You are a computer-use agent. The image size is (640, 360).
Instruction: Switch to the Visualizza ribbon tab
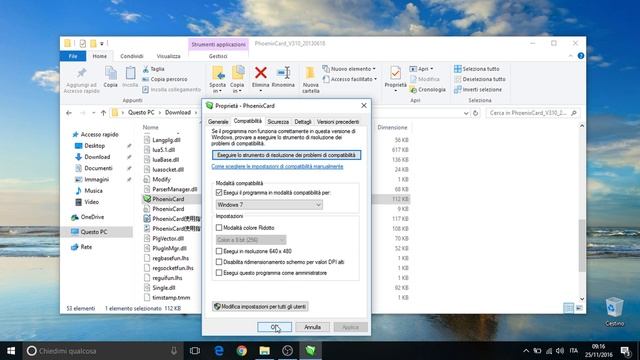pyautogui.click(x=169, y=56)
